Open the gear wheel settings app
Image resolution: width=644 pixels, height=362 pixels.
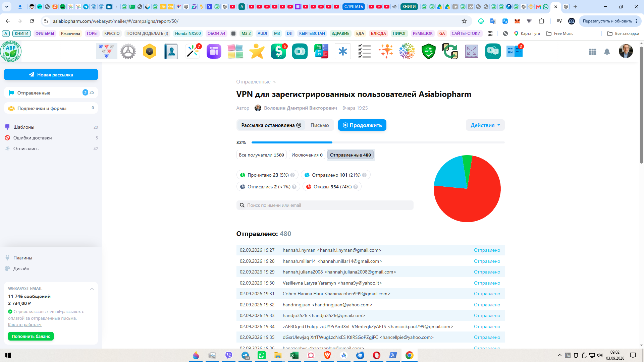pos(128,51)
